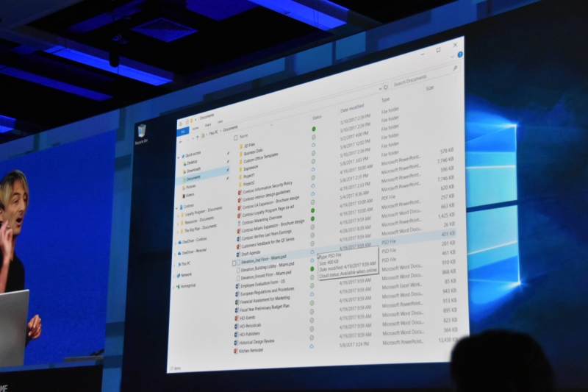The image size is (588, 392).
Task: Open the 3D Files folder icon
Action: pos(241,146)
